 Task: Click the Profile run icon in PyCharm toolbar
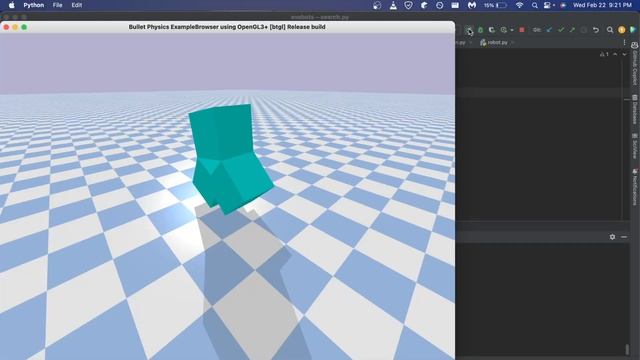click(504, 30)
